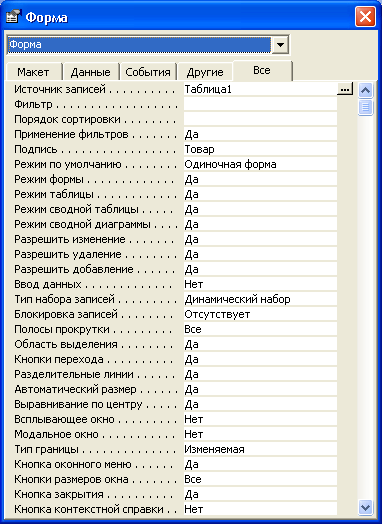Click the Автоматический размер label
Viewport: 382px width, 524px height.
pyautogui.click(x=75, y=389)
